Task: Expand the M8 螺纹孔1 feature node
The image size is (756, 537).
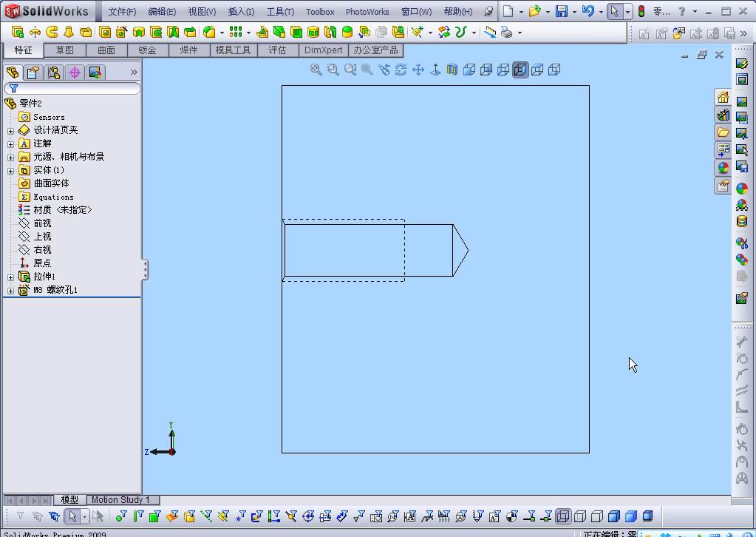Action: click(10, 291)
